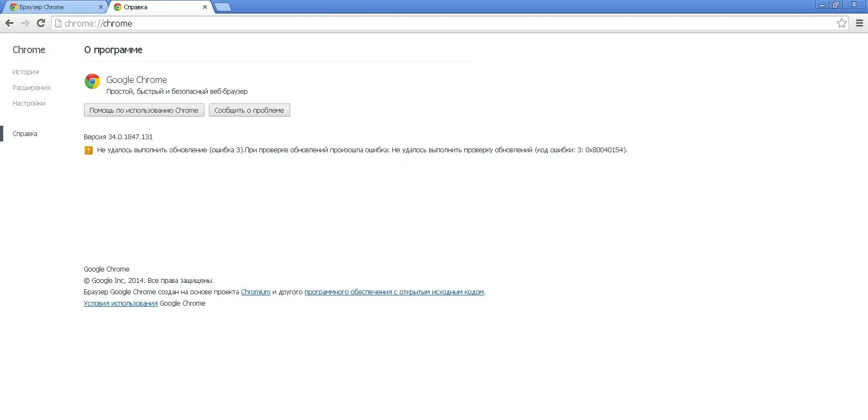Open the Chromium project link
Image resolution: width=868 pixels, height=420 pixels.
(x=256, y=292)
